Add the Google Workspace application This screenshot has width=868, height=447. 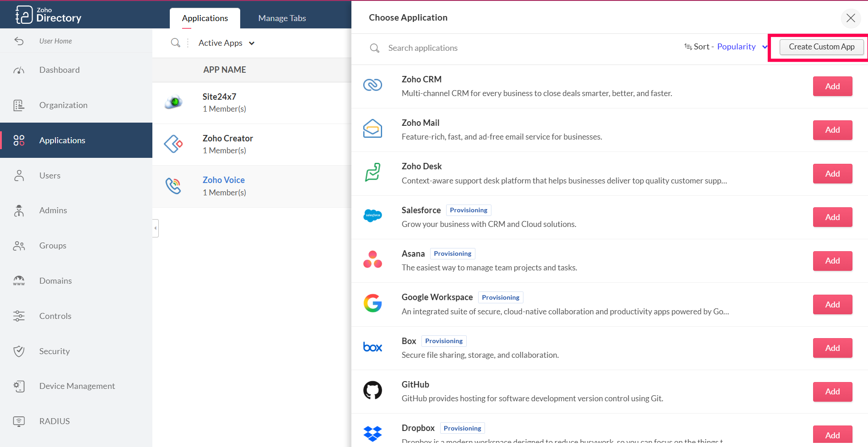(832, 305)
